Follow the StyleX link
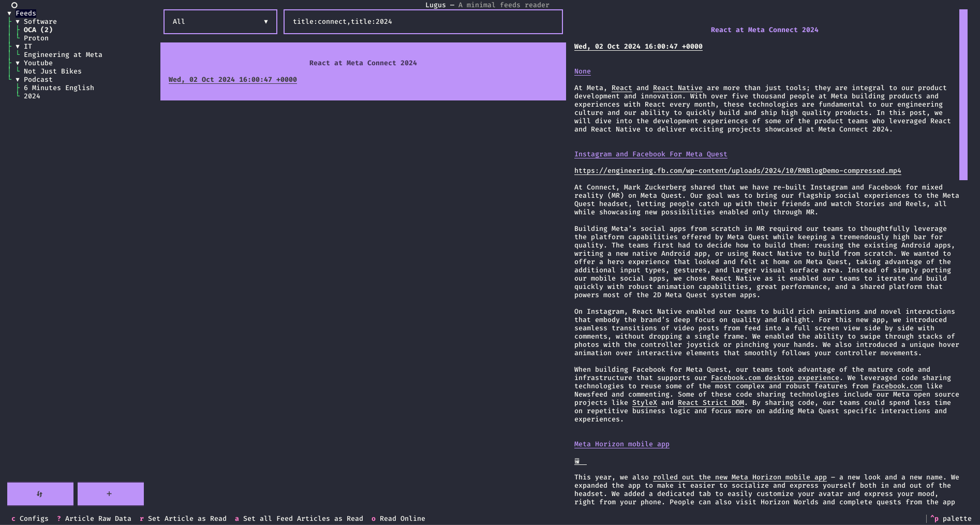The height and width of the screenshot is (525, 980). 645,403
